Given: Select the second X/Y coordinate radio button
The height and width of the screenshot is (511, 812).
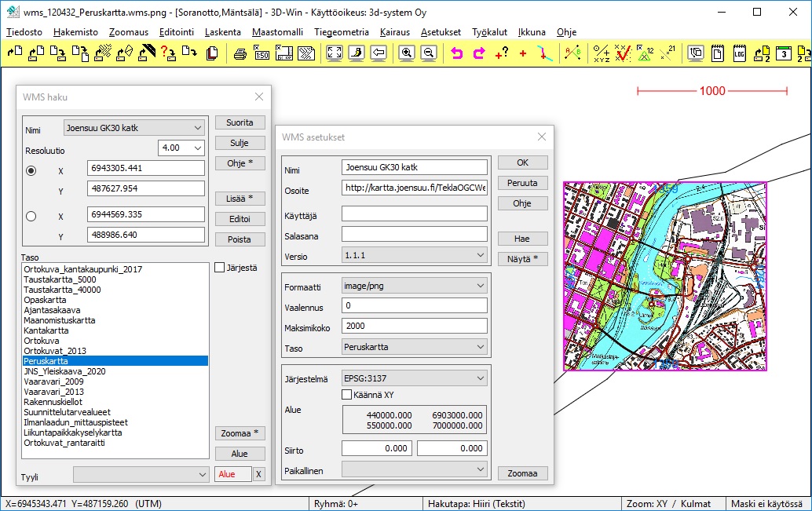Looking at the screenshot, I should (31, 217).
